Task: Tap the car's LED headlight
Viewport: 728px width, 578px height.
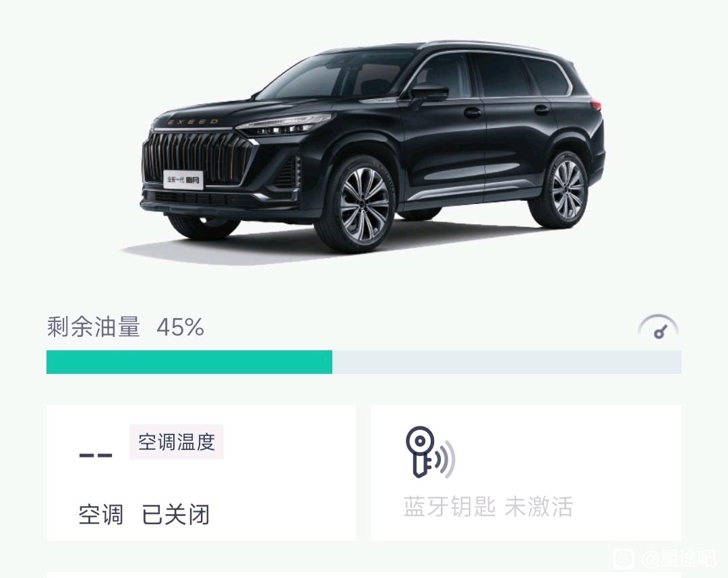Action: (x=283, y=124)
